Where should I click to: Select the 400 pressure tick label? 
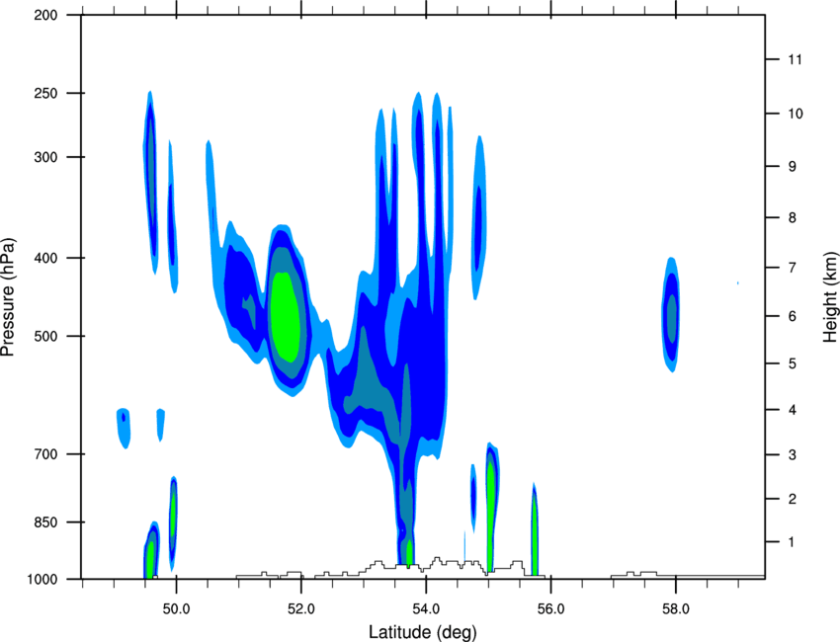(x=46, y=258)
